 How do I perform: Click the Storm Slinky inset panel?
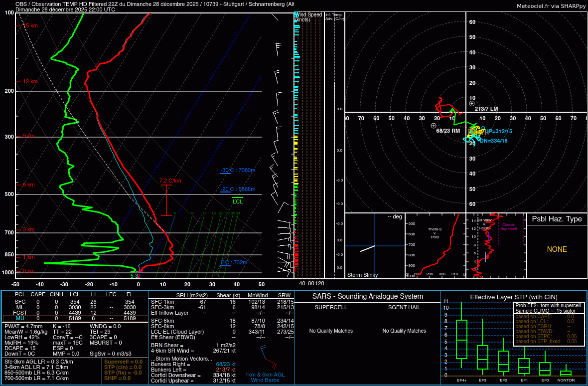(x=374, y=245)
